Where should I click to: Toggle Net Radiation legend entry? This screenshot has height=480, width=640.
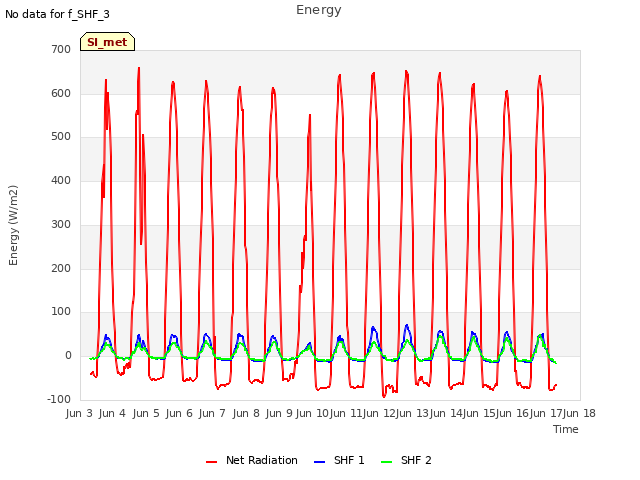[252, 460]
